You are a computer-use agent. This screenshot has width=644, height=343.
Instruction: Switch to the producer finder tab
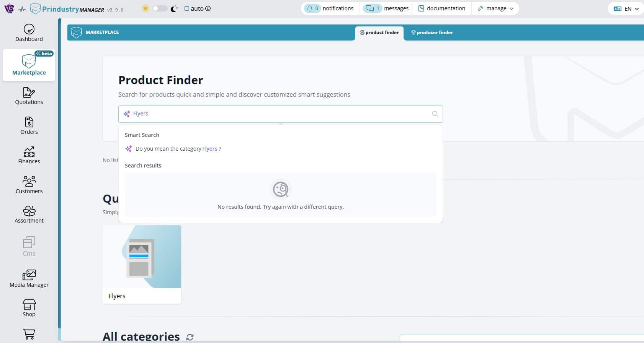coord(432,33)
